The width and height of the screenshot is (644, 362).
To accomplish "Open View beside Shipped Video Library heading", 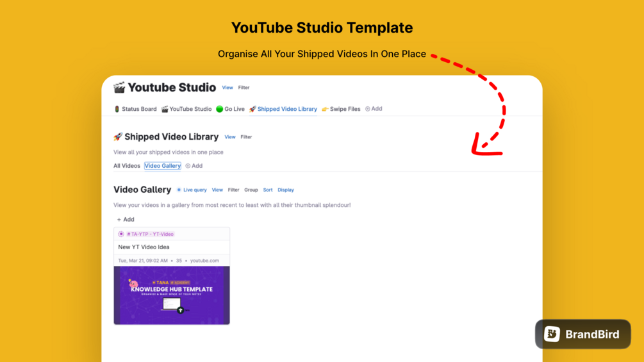I will pos(230,137).
